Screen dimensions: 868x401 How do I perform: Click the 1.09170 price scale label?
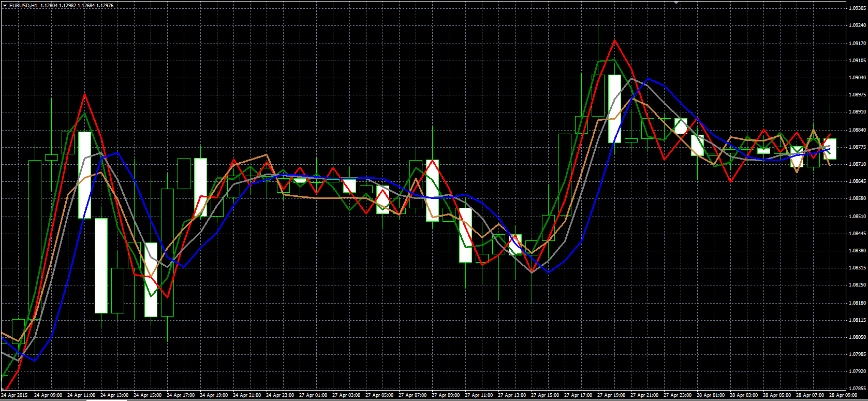click(x=857, y=43)
